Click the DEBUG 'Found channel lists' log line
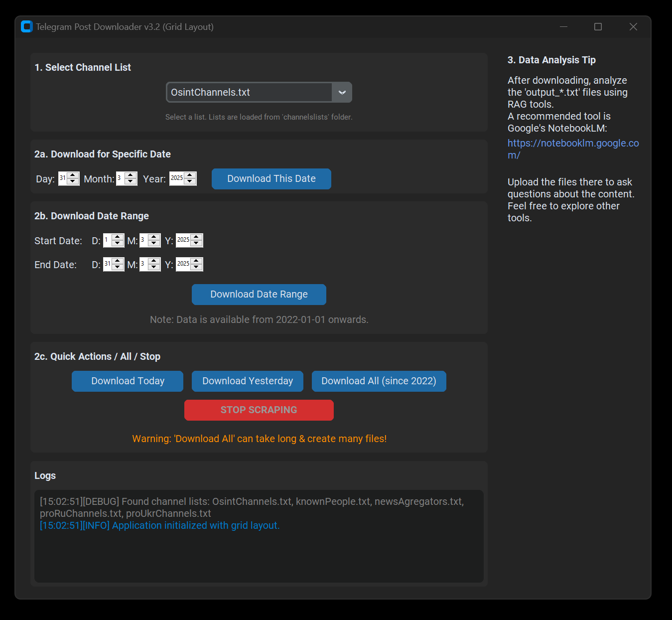Screen dimensions: 672x620 coord(252,507)
